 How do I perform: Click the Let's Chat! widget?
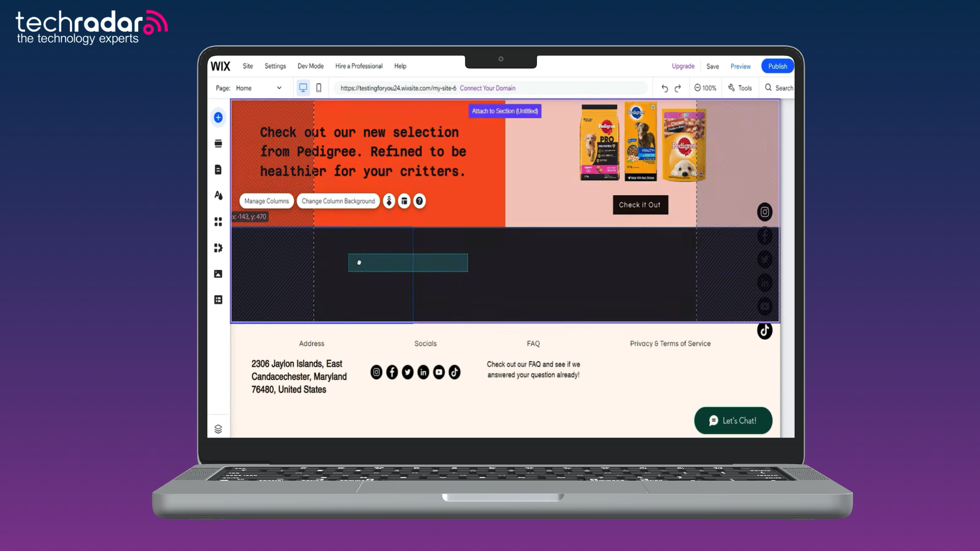click(x=733, y=420)
